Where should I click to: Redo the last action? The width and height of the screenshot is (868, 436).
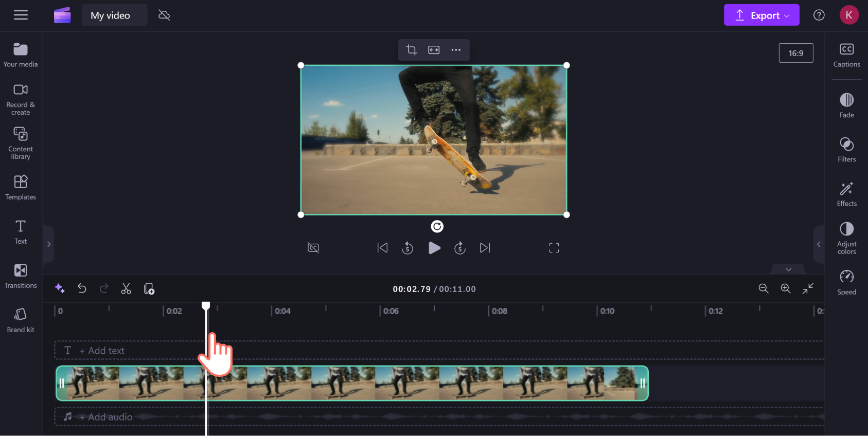click(104, 288)
